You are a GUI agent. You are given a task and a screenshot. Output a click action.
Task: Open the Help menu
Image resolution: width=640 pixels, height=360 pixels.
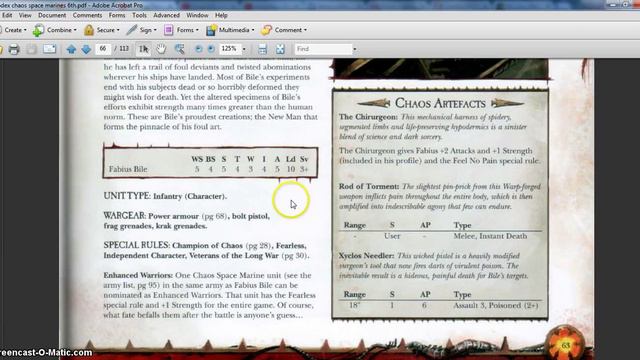tap(221, 16)
